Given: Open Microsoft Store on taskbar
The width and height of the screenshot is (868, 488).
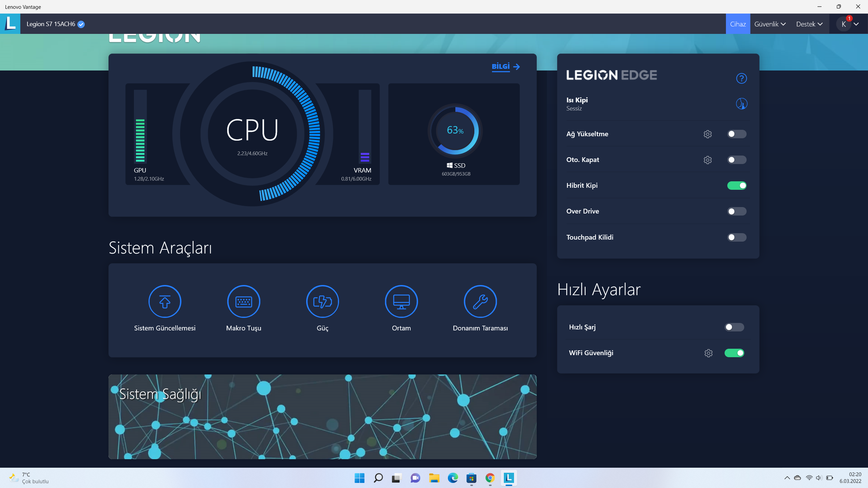Looking at the screenshot, I should point(471,478).
